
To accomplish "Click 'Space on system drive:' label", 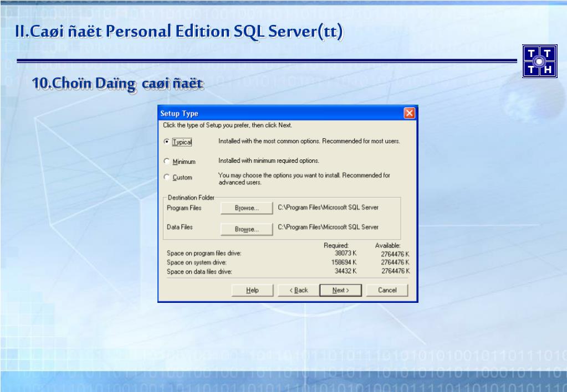I will (196, 262).
